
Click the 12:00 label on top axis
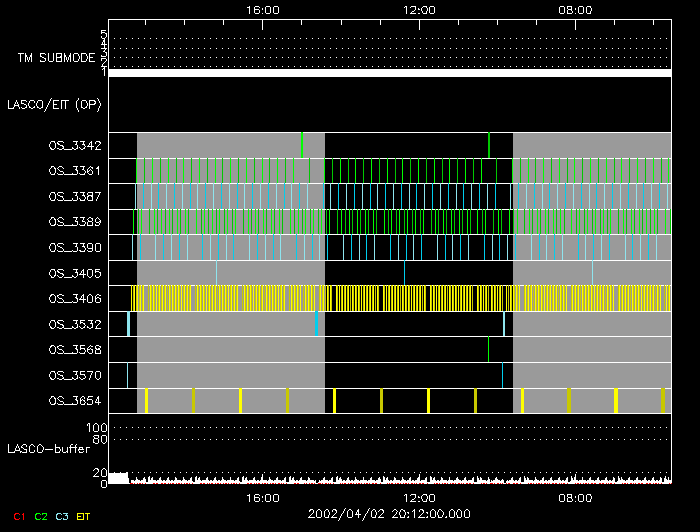(x=418, y=10)
